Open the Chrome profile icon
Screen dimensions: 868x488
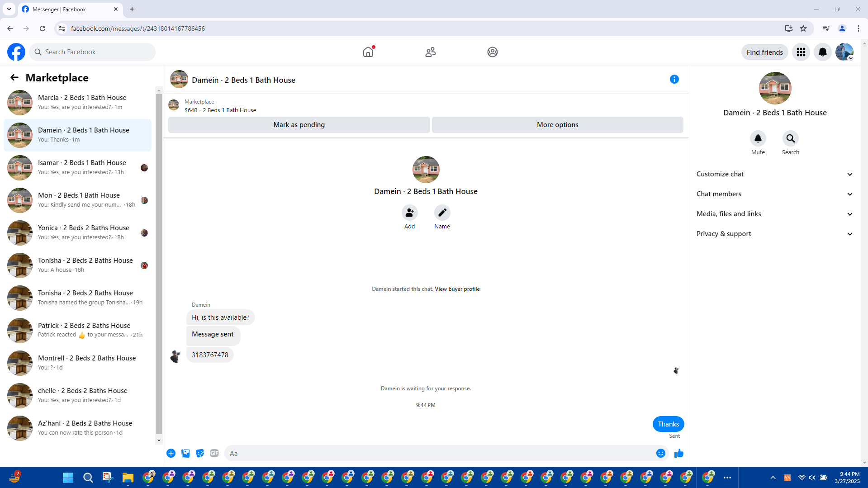click(x=842, y=28)
